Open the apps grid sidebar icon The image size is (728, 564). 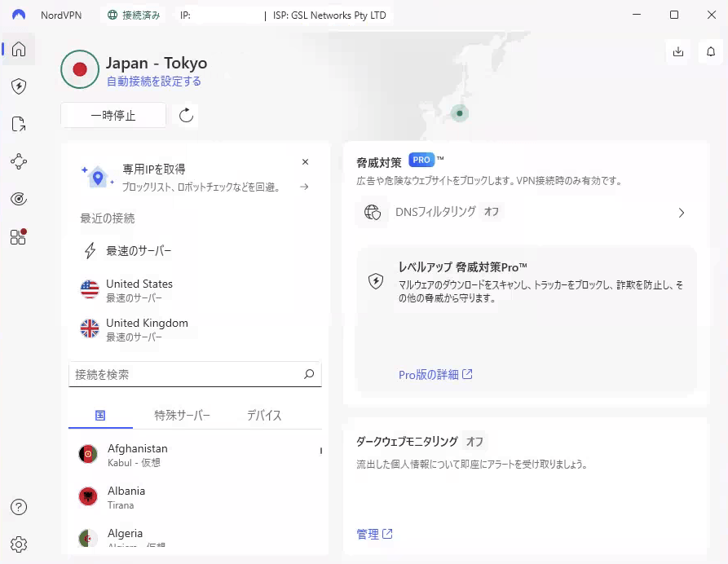(19, 236)
